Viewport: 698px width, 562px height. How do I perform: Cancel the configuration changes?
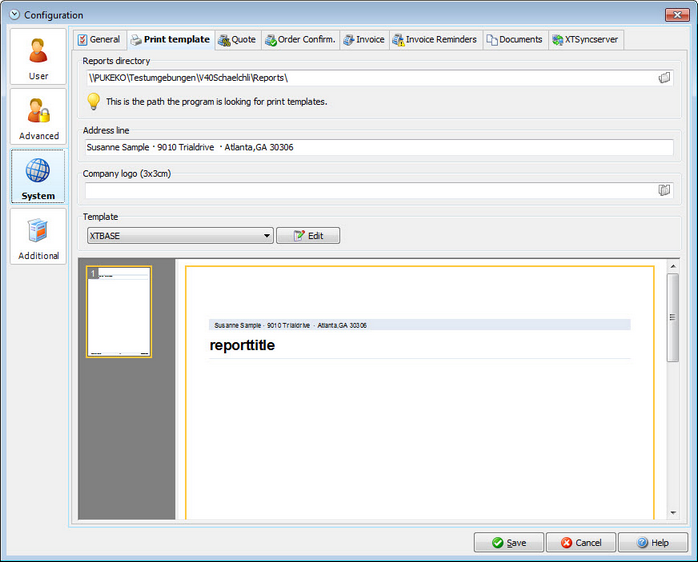(581, 542)
